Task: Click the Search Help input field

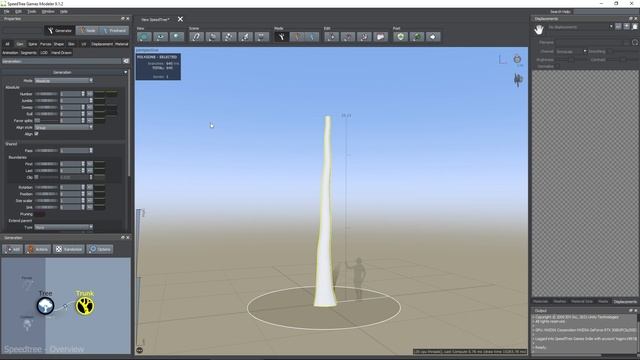Action: point(605,12)
